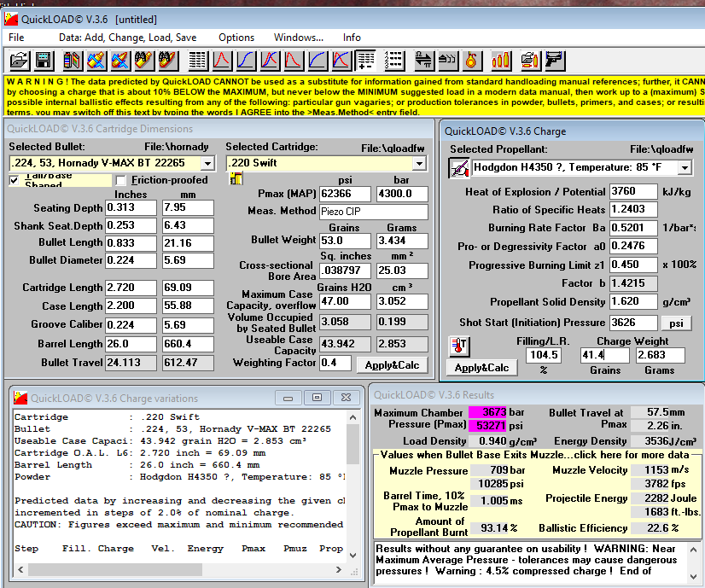Click the thermometer temperature icon in Charge panel
Screen dimensions: 705x588
point(459,346)
